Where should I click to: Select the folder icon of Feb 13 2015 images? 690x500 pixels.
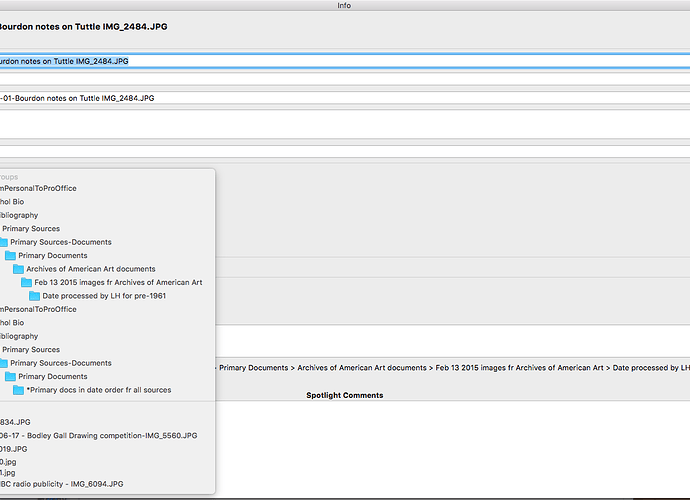pyautogui.click(x=26, y=283)
